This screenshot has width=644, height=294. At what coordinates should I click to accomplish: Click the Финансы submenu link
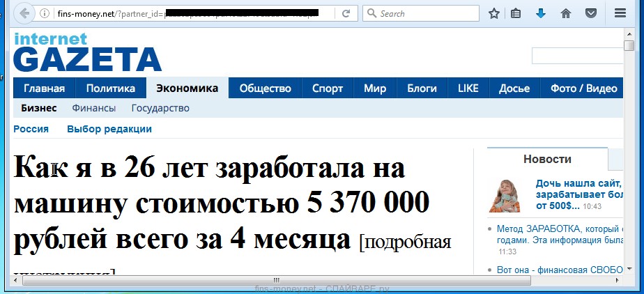pos(94,108)
